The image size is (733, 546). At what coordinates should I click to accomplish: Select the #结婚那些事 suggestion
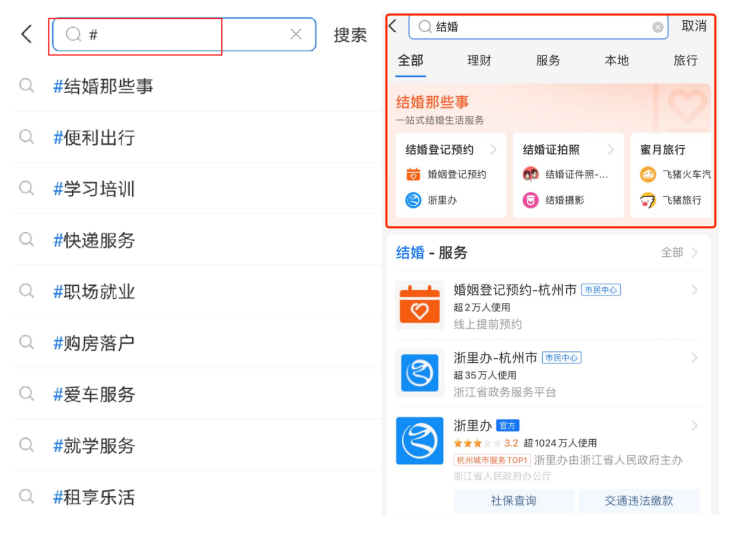[103, 86]
